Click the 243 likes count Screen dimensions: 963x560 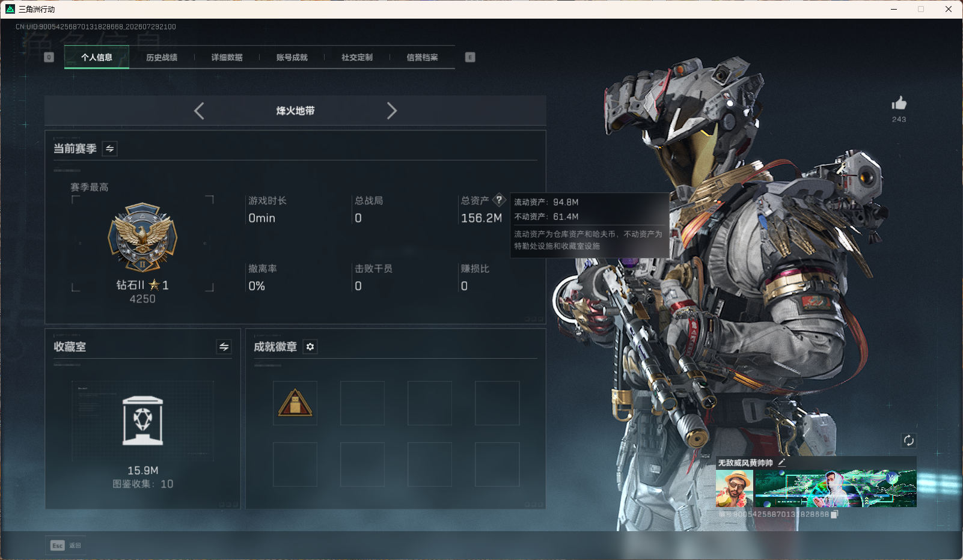899,119
